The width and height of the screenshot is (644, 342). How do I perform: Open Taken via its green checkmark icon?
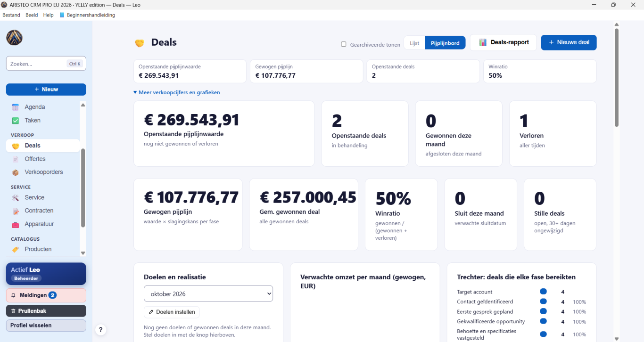click(16, 120)
